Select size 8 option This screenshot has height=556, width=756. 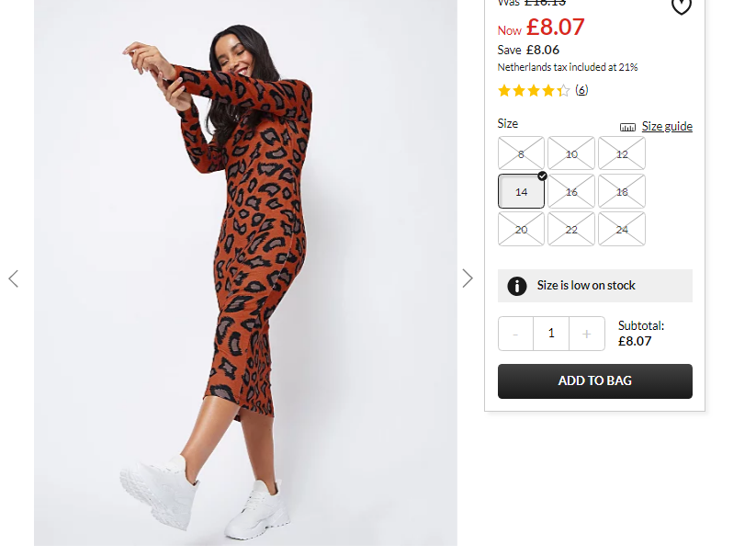click(521, 153)
